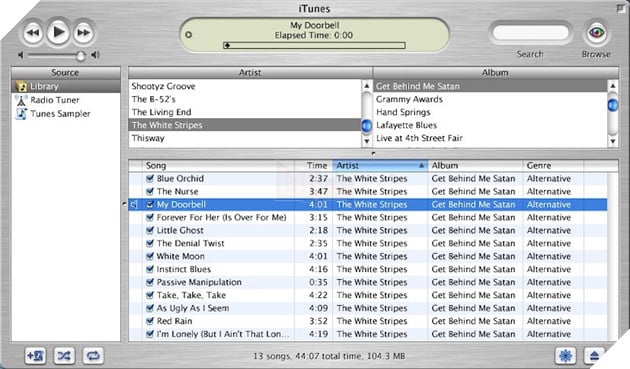
Task: Click the track progress bar
Action: (x=314, y=45)
